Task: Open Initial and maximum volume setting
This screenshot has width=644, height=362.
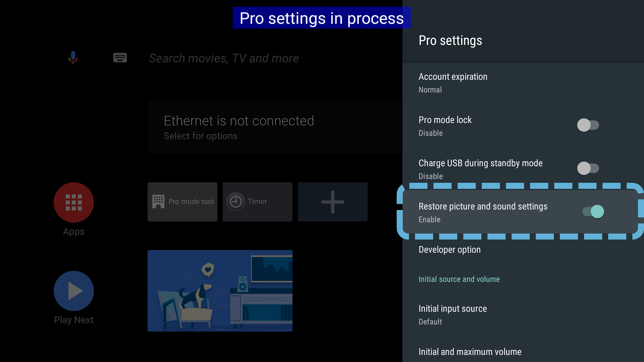Action: click(x=470, y=352)
